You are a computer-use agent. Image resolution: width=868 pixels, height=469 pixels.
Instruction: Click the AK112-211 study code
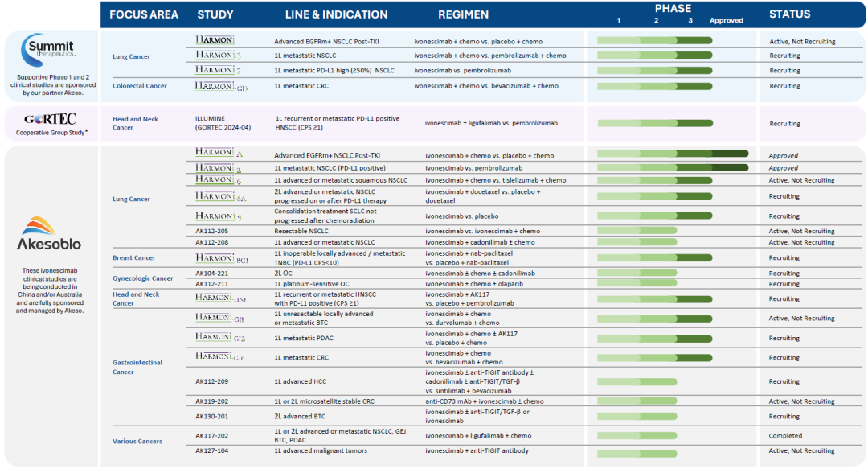click(211, 284)
